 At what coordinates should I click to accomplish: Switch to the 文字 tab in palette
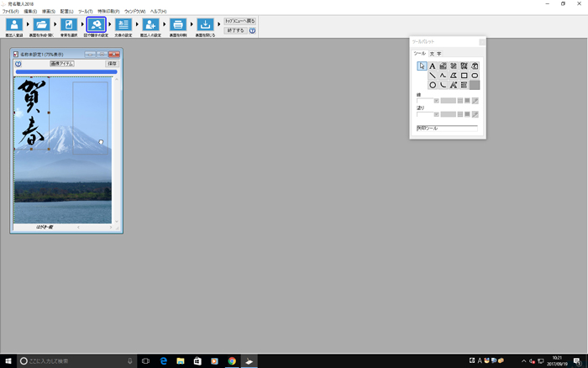434,54
